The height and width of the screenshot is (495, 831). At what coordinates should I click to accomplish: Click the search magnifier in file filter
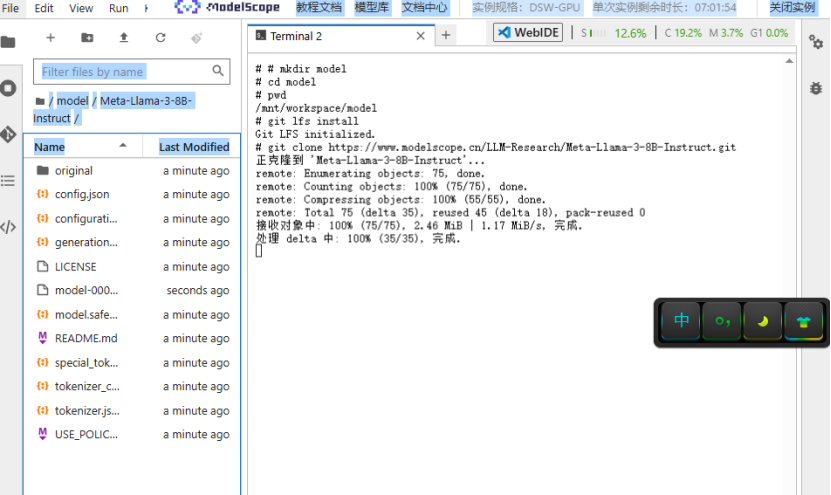pos(218,70)
